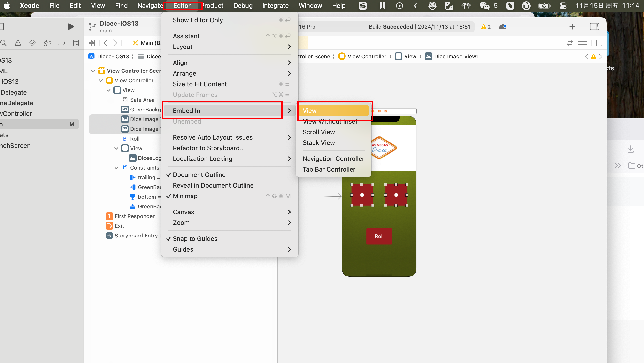Open Resolve Auto Layout Issues submenu
Viewport: 644px width, 363px height.
230,137
